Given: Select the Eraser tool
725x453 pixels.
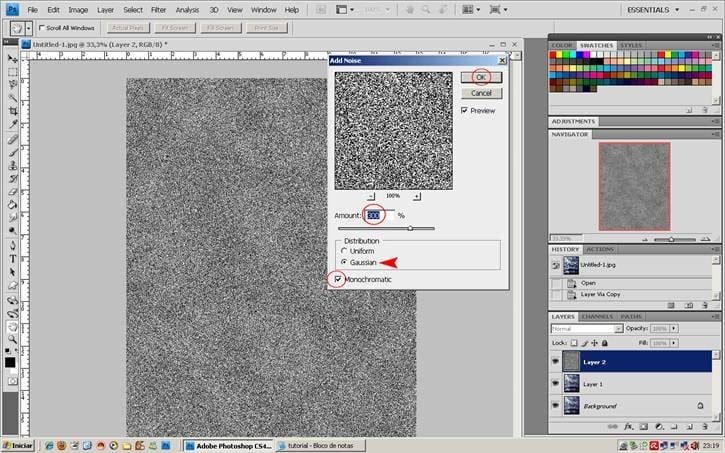Looking at the screenshot, I should pyautogui.click(x=12, y=191).
